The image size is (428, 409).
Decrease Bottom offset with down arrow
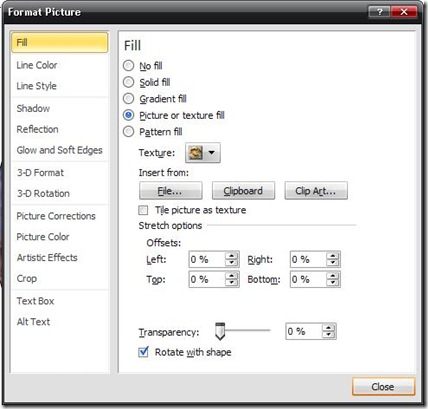coord(333,283)
